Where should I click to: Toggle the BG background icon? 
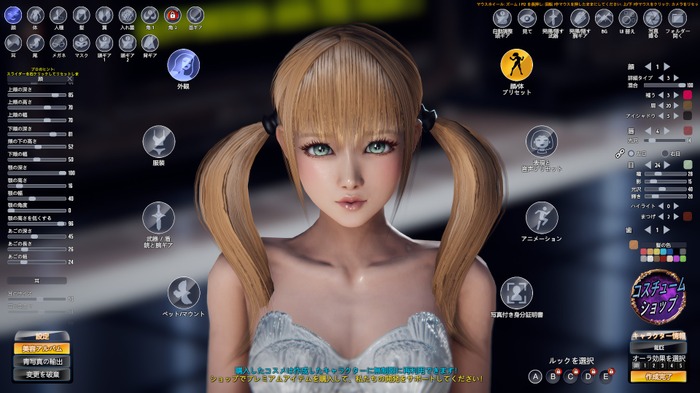pos(604,18)
